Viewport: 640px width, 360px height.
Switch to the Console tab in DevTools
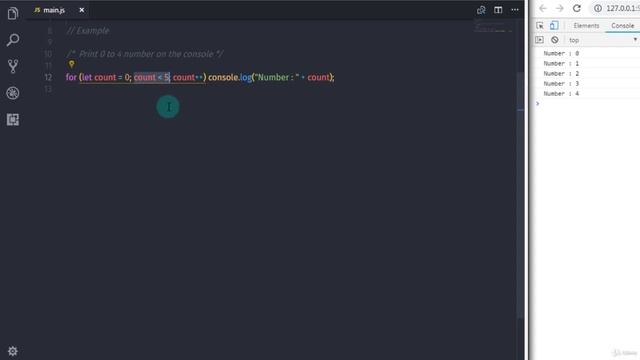(622, 25)
